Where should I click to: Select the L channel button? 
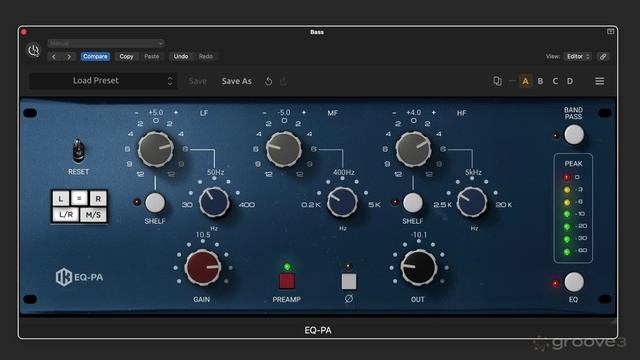pyautogui.click(x=61, y=199)
